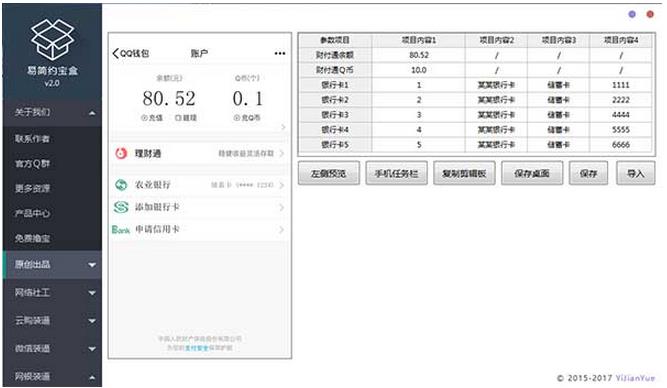Click the arrow on the 农业银行 row

tap(282, 185)
